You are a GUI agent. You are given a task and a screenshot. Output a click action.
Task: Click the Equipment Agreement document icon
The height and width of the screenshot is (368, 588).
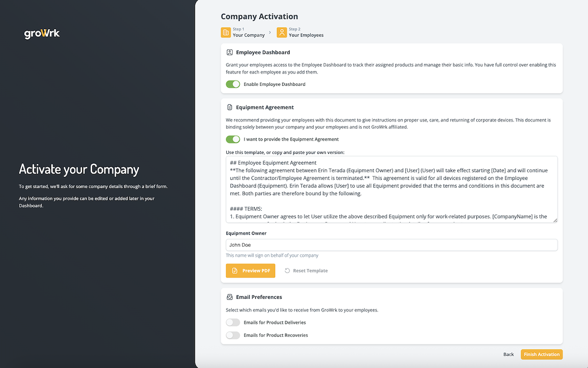pos(230,107)
